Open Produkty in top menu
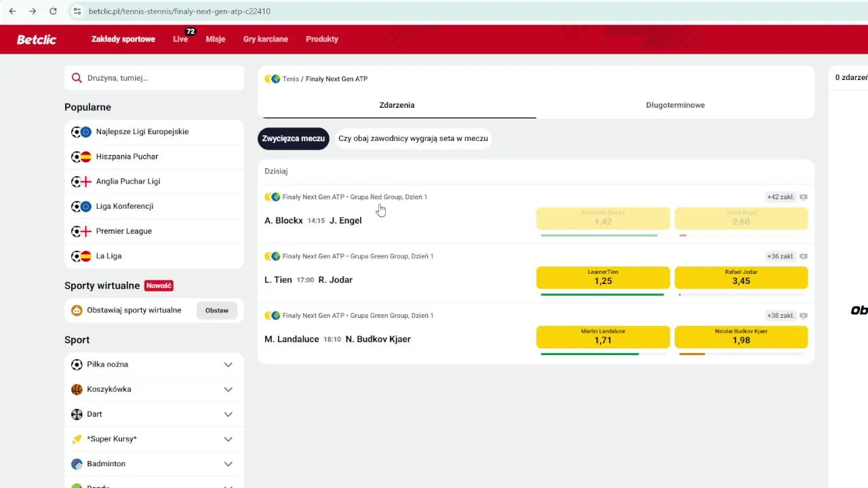Screen dimensions: 868x488 click(322, 39)
